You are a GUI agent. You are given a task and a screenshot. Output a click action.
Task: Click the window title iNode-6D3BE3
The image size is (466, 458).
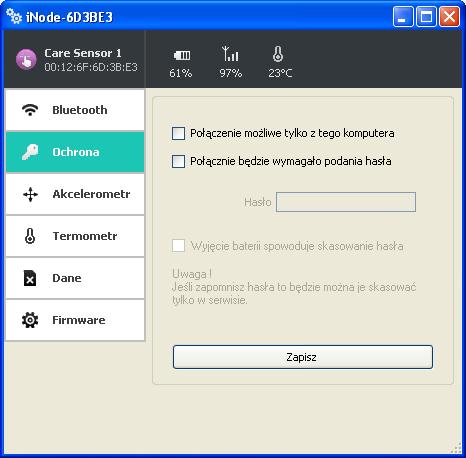69,17
